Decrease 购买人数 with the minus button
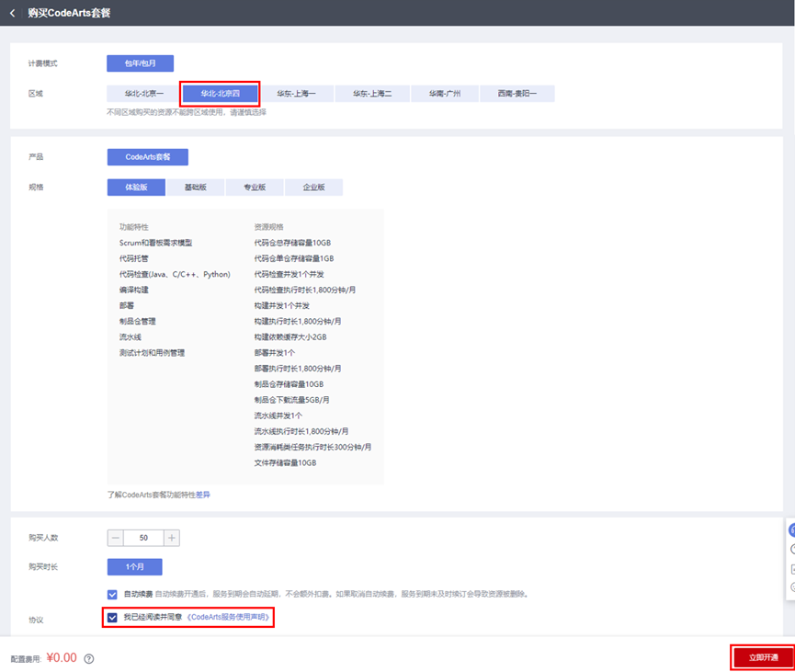The height and width of the screenshot is (672, 795). point(115,538)
